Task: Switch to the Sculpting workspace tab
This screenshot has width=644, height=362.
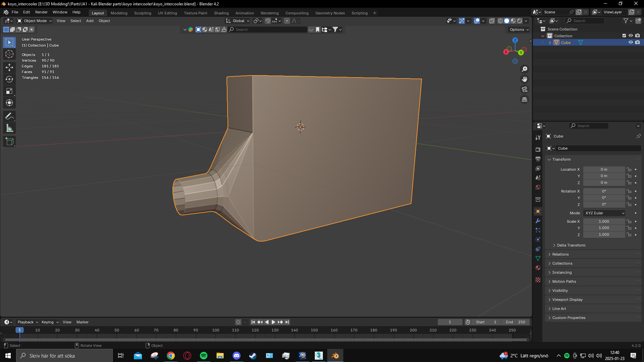Action: pyautogui.click(x=143, y=13)
